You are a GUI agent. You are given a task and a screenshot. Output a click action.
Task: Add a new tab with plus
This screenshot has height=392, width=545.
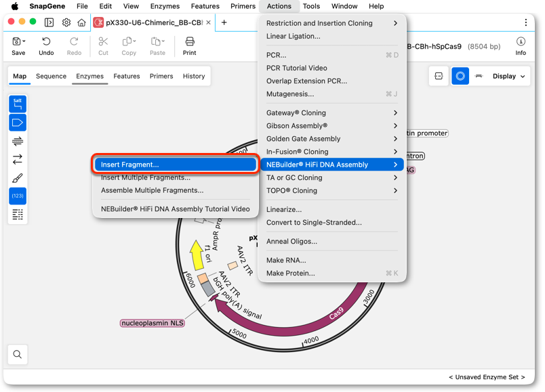coord(224,22)
